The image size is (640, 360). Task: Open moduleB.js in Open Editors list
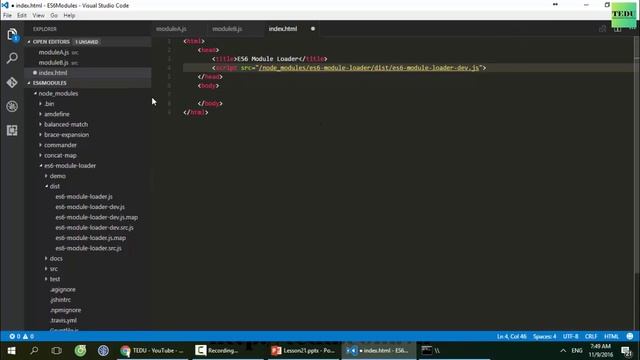tap(54, 62)
